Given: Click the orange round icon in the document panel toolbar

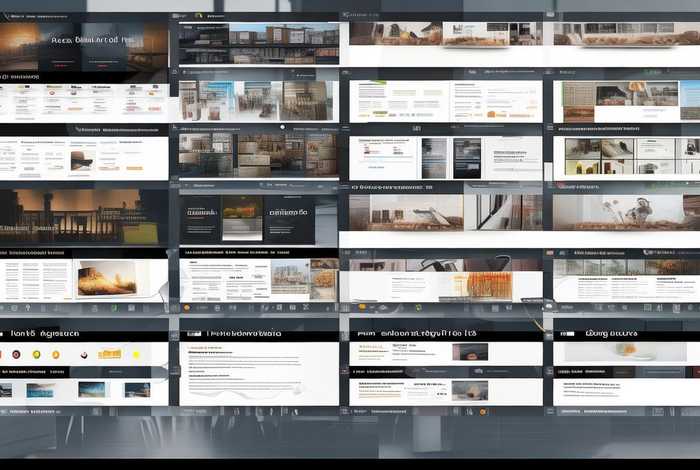Looking at the screenshot, I should click(187, 307).
